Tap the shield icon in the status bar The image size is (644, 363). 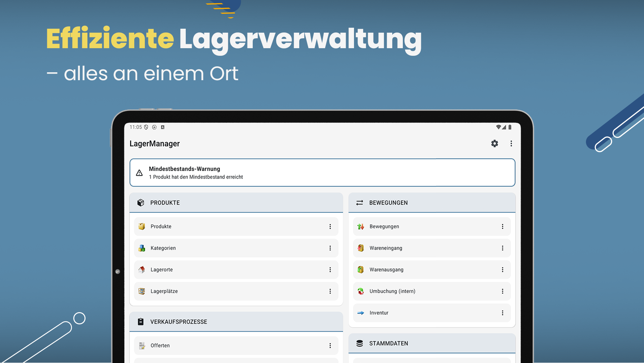[x=146, y=127]
